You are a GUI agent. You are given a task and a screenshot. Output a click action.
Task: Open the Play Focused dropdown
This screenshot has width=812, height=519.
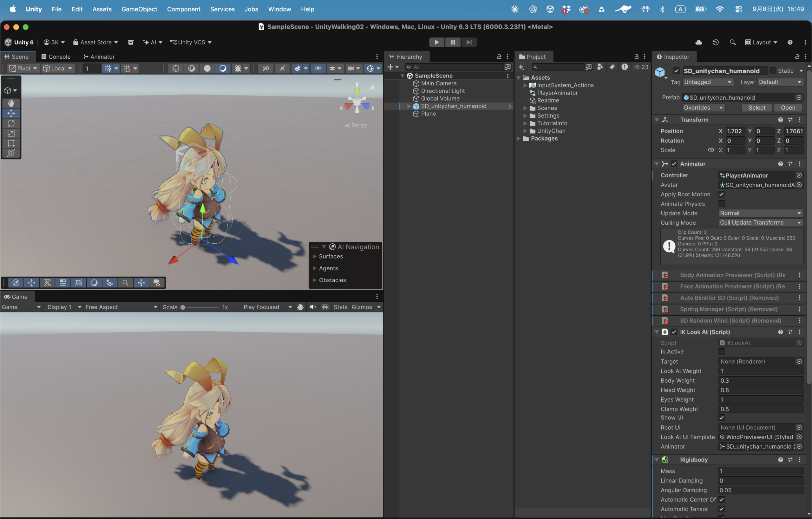pos(268,307)
